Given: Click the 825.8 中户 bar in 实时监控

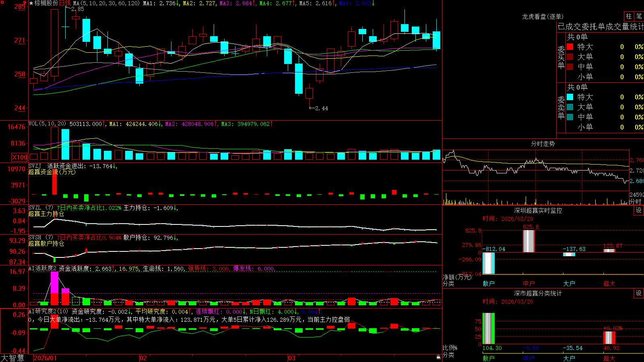Looking at the screenshot, I should point(529,241).
